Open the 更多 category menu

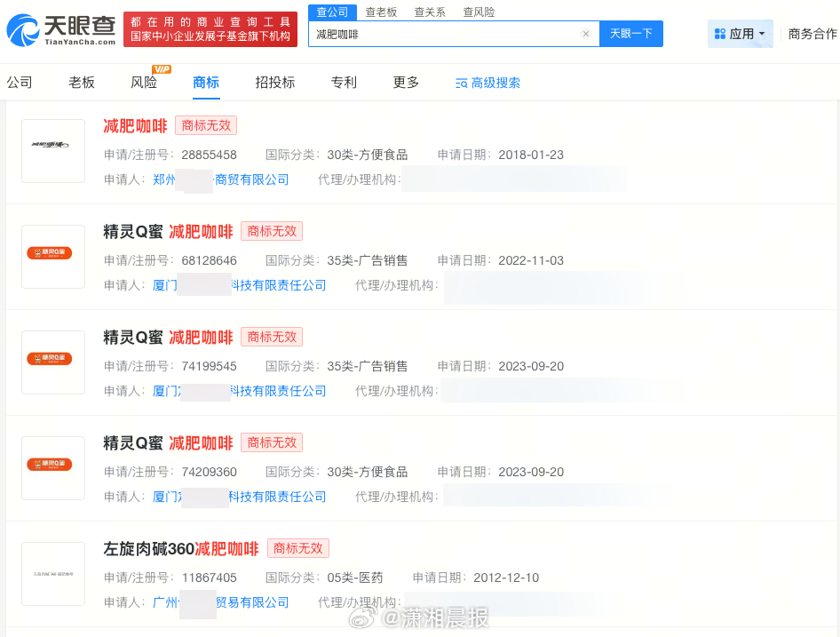[x=406, y=82]
